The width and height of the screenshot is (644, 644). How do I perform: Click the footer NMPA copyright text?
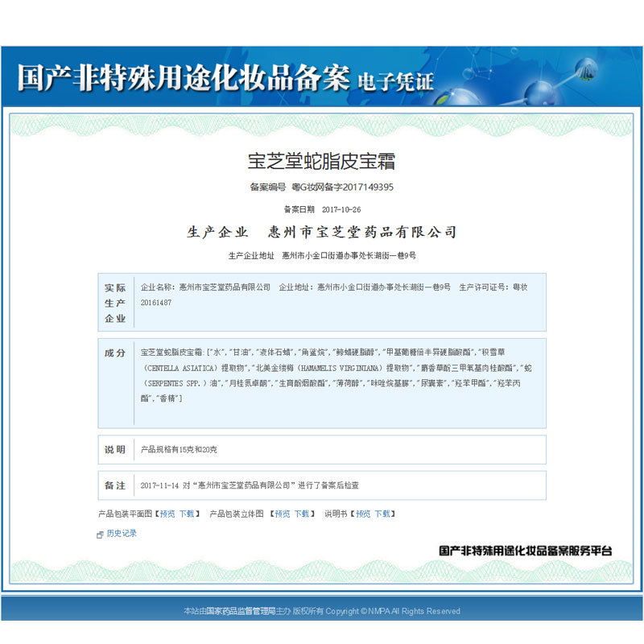pyautogui.click(x=322, y=611)
